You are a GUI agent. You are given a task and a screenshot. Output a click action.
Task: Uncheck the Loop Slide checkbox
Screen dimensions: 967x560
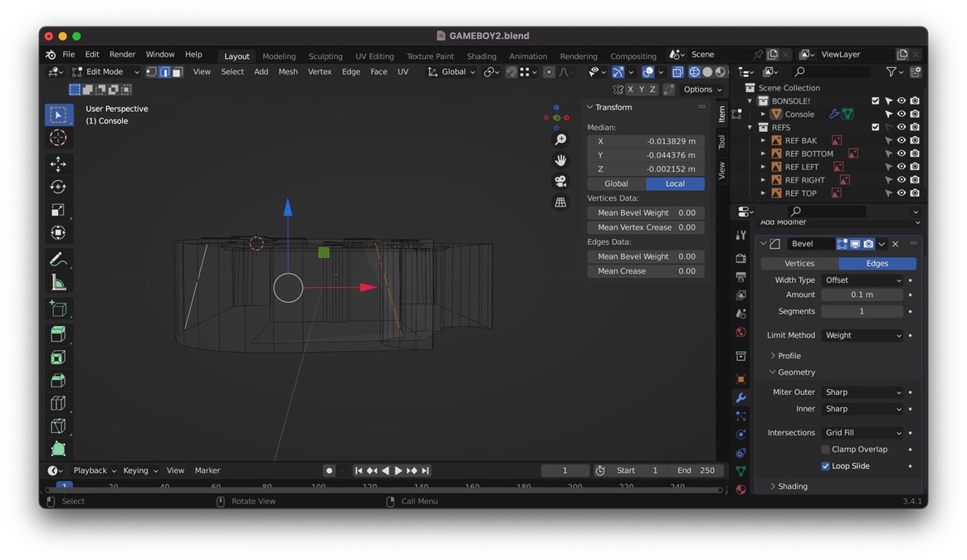825,466
